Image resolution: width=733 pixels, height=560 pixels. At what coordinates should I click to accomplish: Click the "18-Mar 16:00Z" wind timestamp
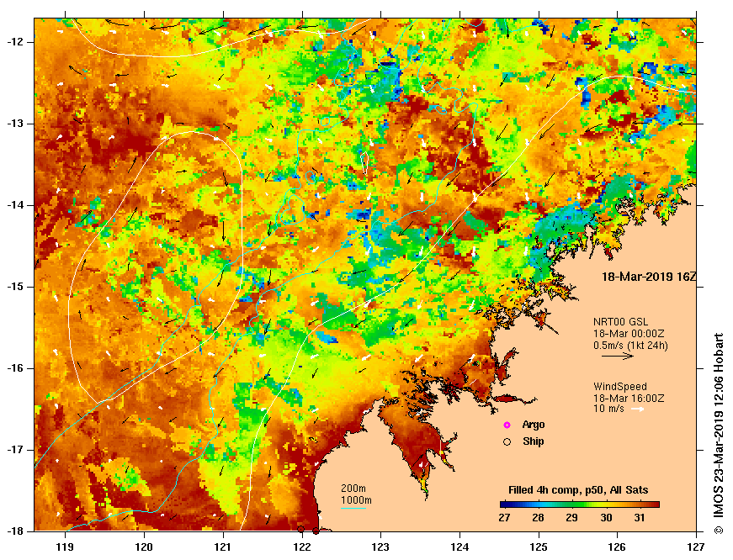(x=629, y=399)
